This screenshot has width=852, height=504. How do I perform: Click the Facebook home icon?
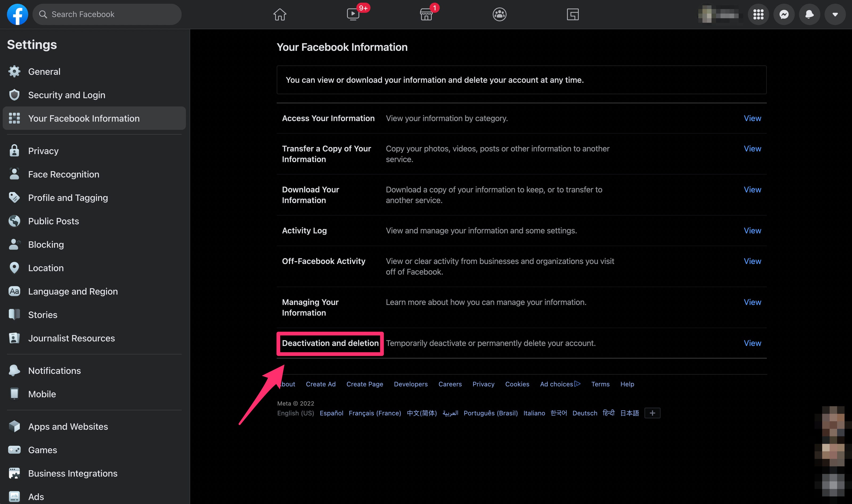tap(280, 14)
